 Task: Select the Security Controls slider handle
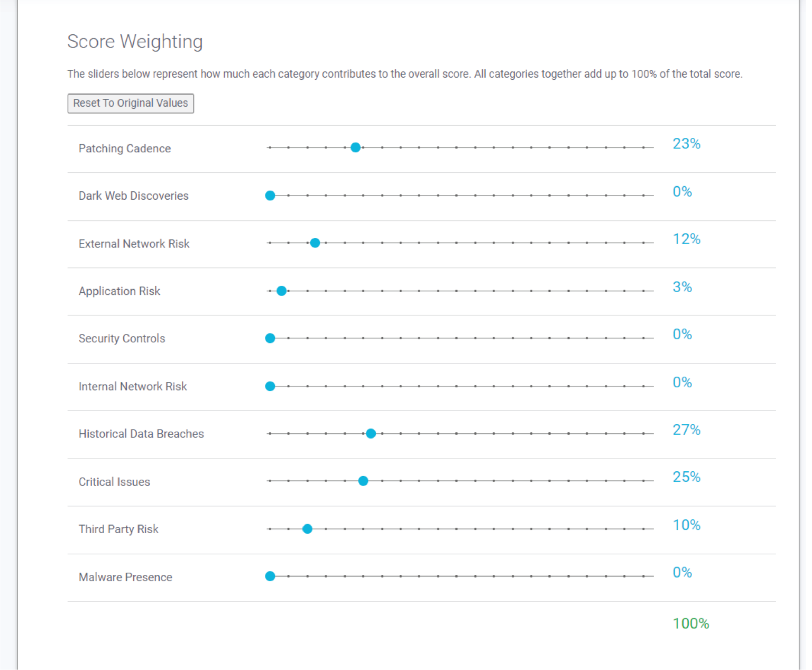[270, 338]
